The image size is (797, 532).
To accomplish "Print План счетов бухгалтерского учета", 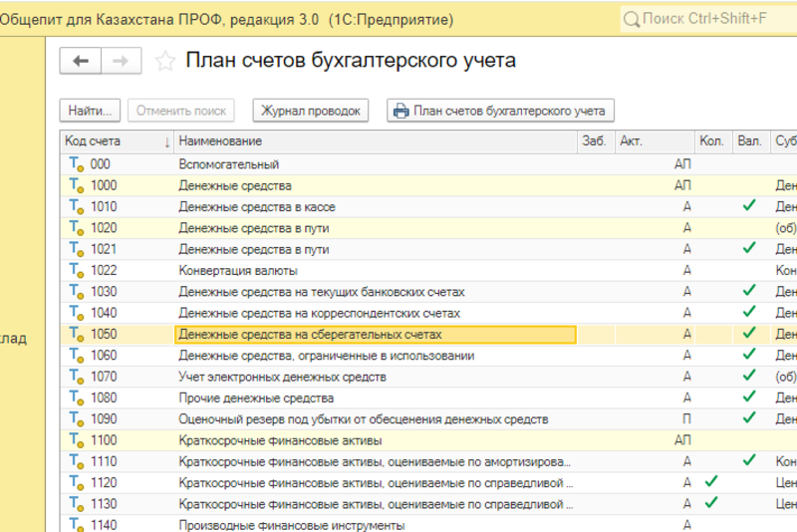I will tap(501, 111).
